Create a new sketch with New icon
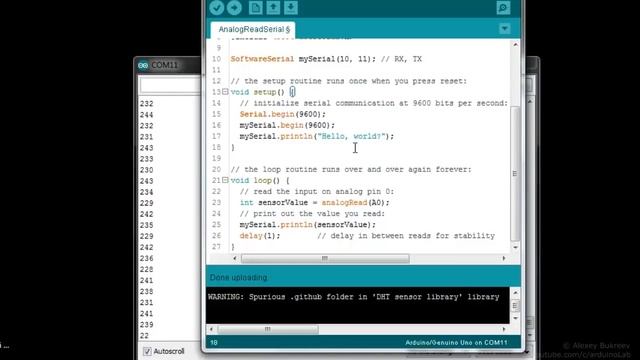The width and height of the screenshot is (640, 360). [x=256, y=7]
